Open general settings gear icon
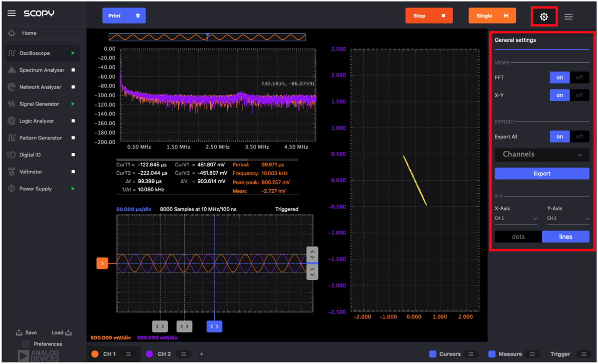The height and width of the screenshot is (364, 598). point(544,17)
